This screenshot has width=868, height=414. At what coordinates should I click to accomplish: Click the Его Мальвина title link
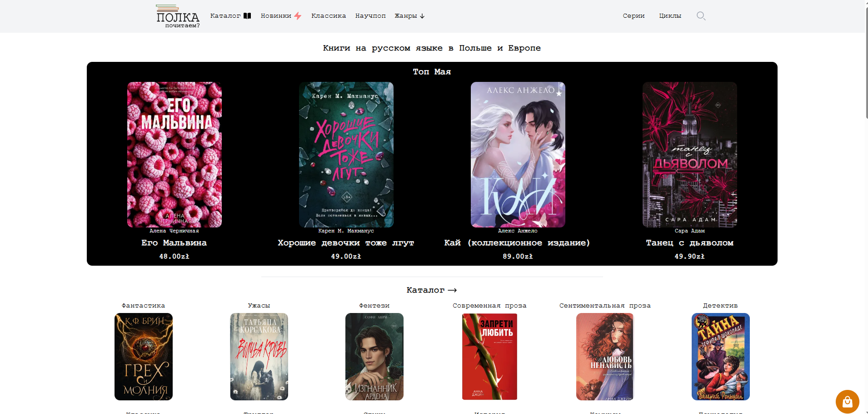(174, 243)
